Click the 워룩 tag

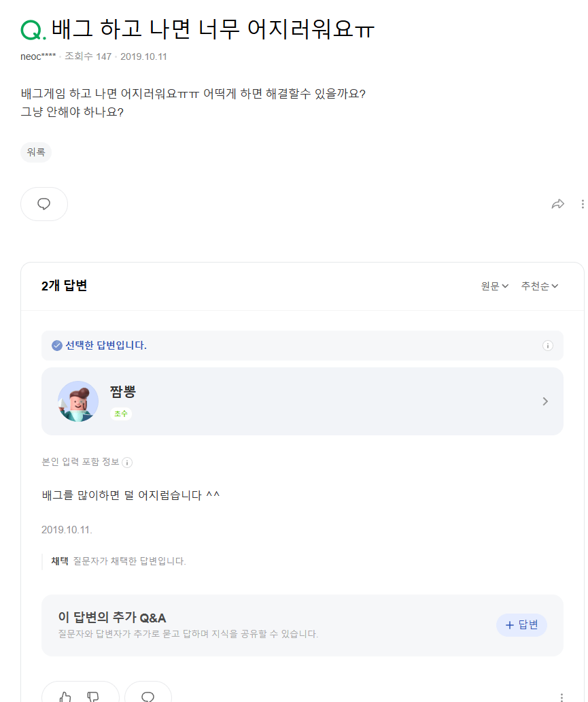(x=36, y=152)
